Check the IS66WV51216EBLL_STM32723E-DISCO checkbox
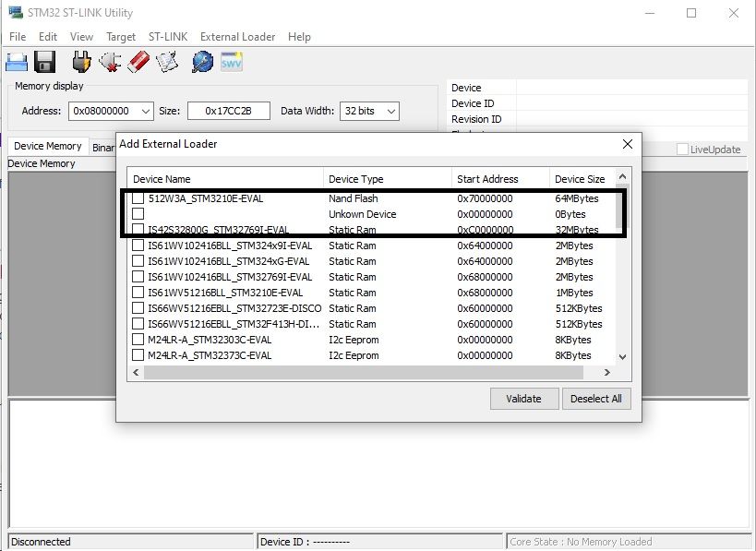The width and height of the screenshot is (756, 551). (138, 308)
